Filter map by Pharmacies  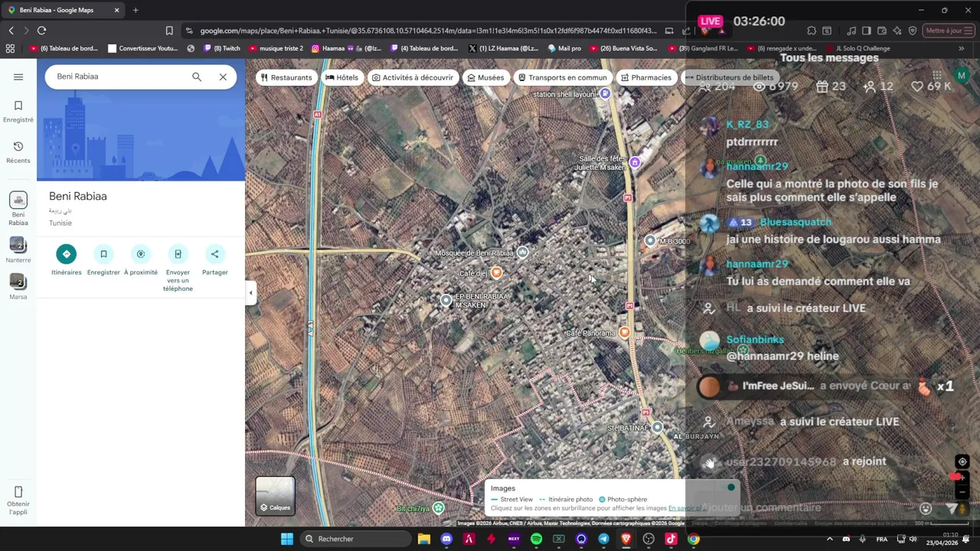coord(646,77)
